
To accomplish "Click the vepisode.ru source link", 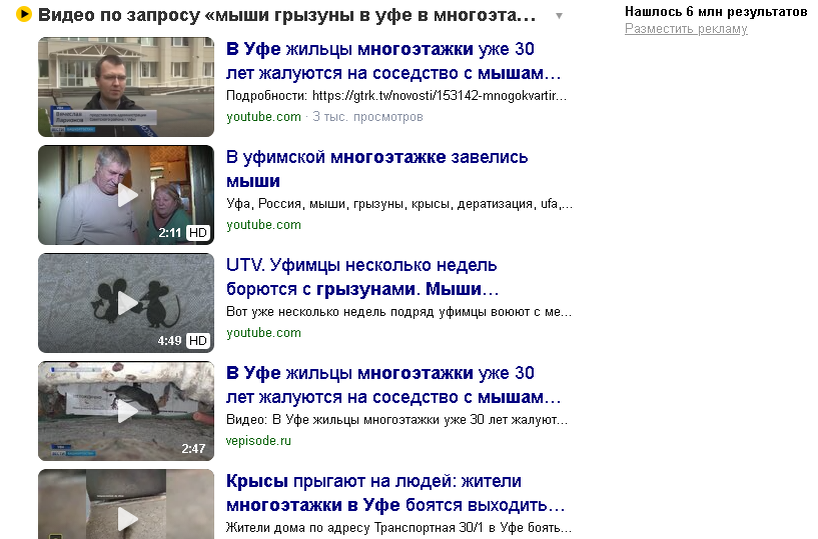I will (258, 441).
